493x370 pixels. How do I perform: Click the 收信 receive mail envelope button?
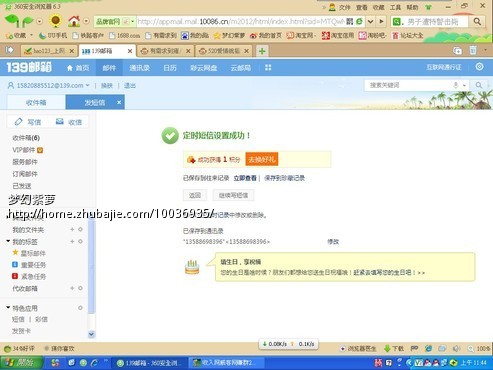click(x=69, y=122)
